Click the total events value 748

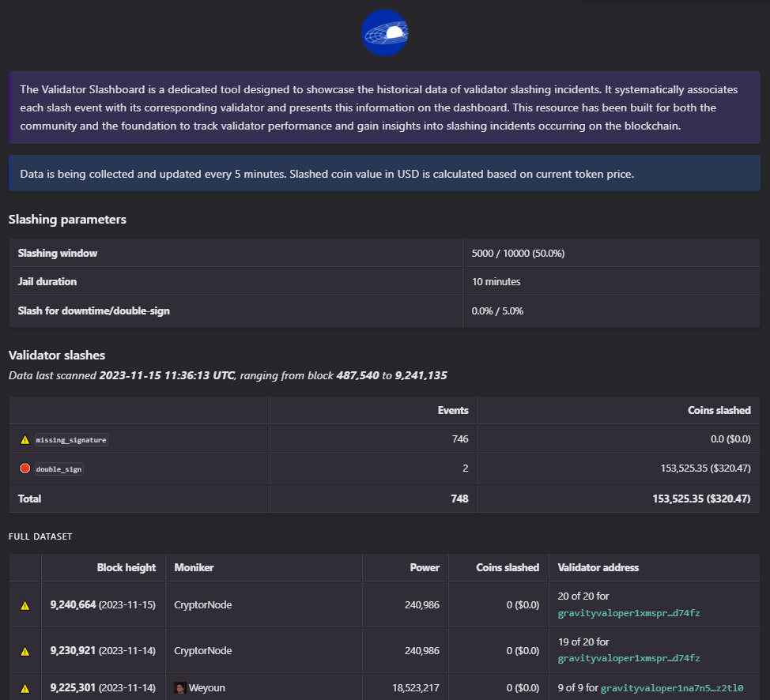pyautogui.click(x=459, y=499)
